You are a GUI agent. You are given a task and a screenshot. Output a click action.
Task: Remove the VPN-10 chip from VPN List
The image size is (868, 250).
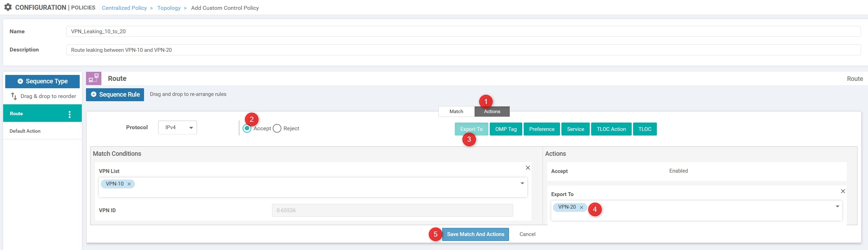pyautogui.click(x=129, y=184)
